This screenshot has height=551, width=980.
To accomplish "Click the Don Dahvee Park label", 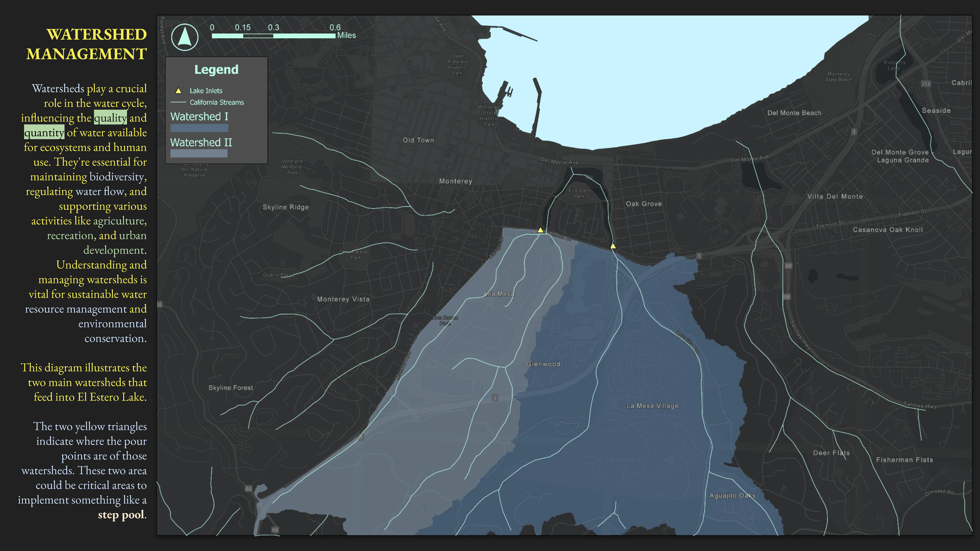I will (445, 321).
